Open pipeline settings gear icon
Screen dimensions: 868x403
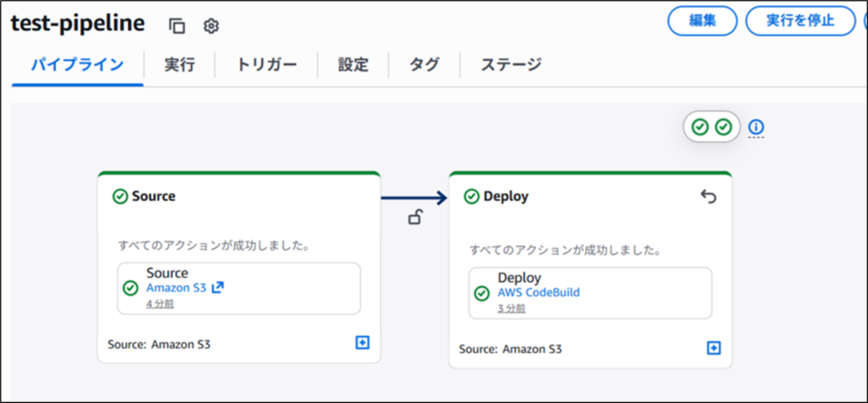point(211,25)
